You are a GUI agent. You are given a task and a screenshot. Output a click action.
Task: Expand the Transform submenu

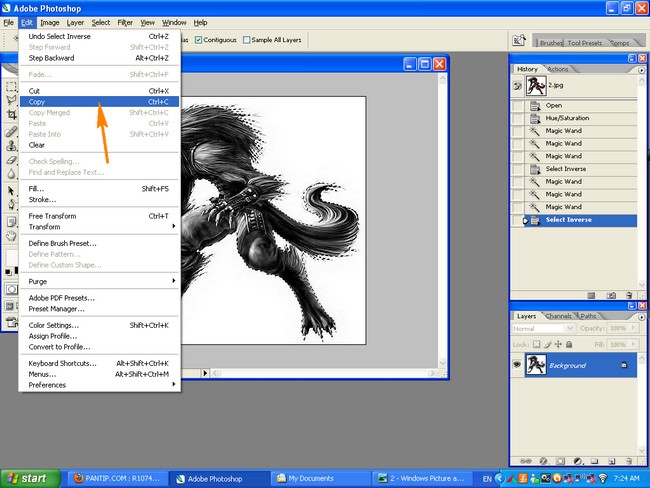[99, 227]
